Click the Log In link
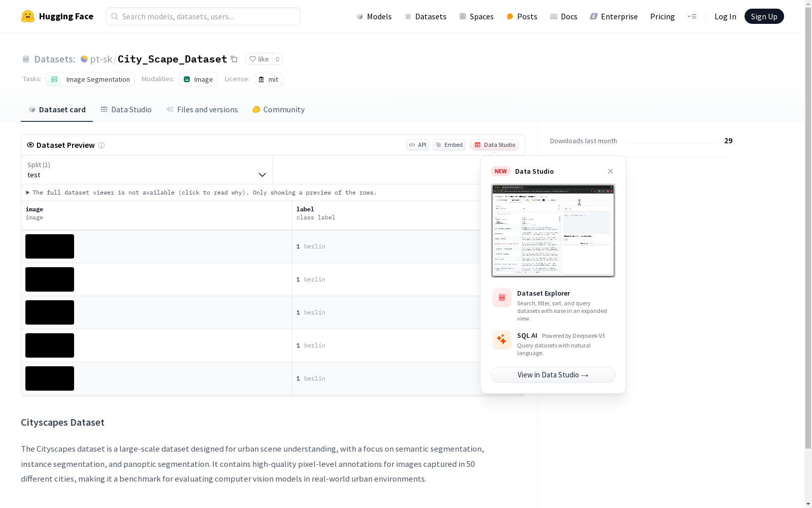Viewport: 812px width, 508px height. click(x=725, y=16)
